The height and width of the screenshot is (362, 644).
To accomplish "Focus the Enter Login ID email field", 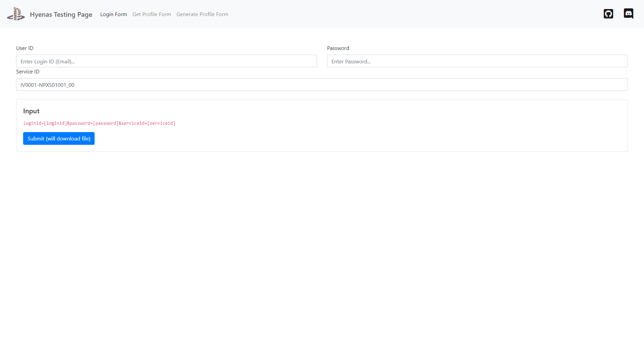I will click(x=166, y=61).
